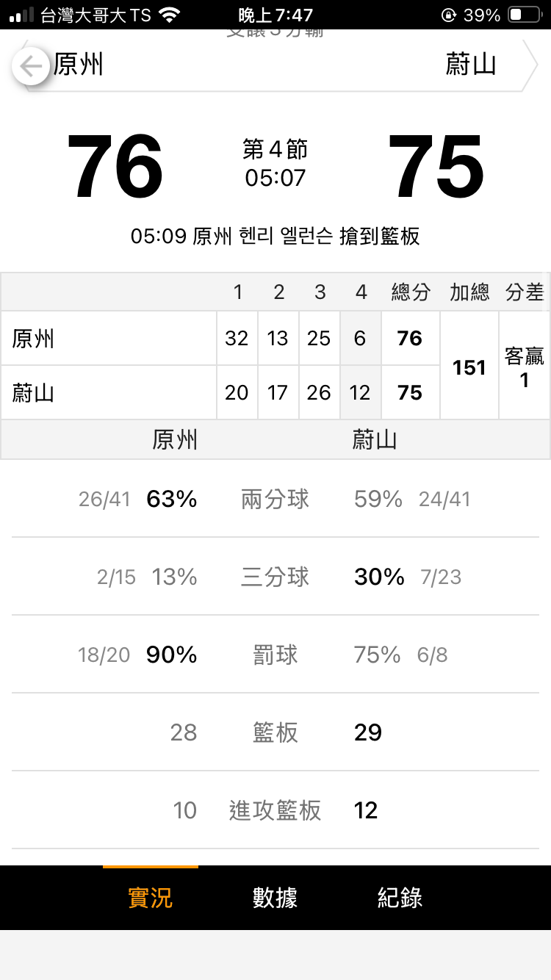Screen dimensions: 551x980
Task: Tap the right chevron on the header edge
Action: coord(530,65)
